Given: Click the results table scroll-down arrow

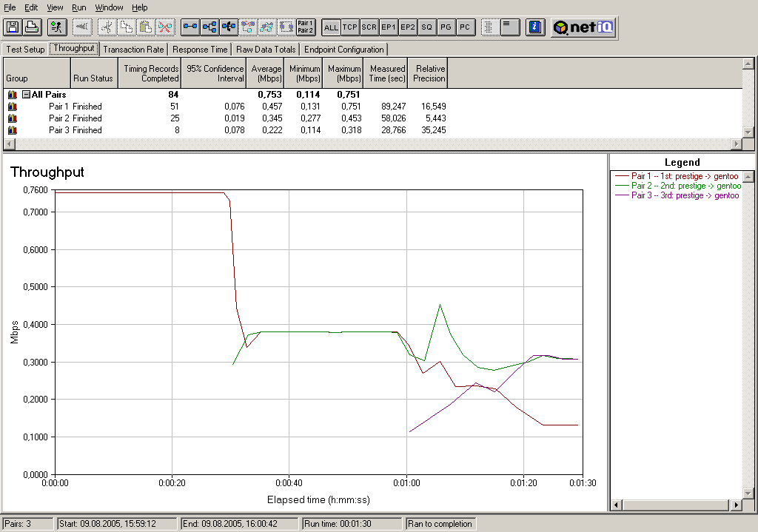Looking at the screenshot, I should (748, 132).
